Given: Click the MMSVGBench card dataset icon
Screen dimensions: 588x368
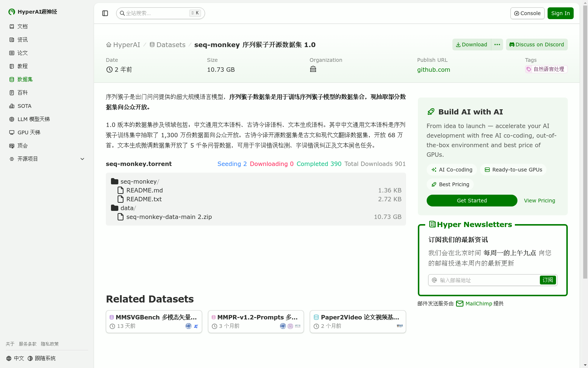Looking at the screenshot, I should [x=112, y=317].
